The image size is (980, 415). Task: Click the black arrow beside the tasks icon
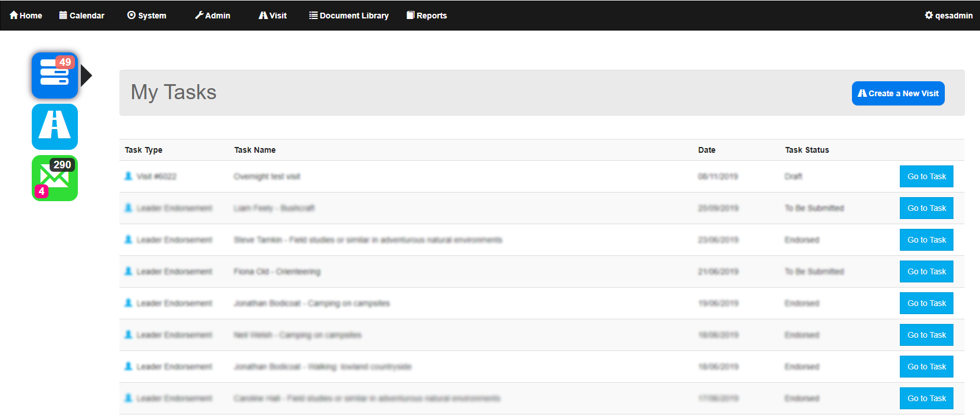pyautogui.click(x=86, y=76)
